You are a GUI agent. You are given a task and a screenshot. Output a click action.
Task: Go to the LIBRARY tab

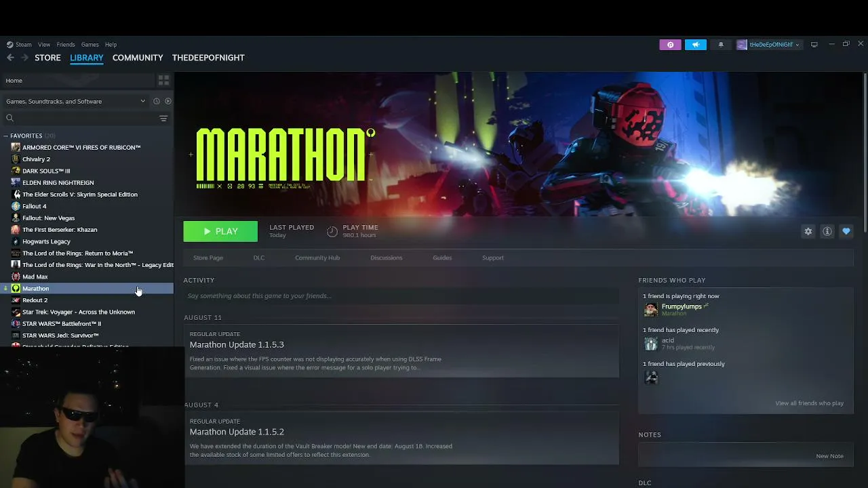tap(87, 58)
